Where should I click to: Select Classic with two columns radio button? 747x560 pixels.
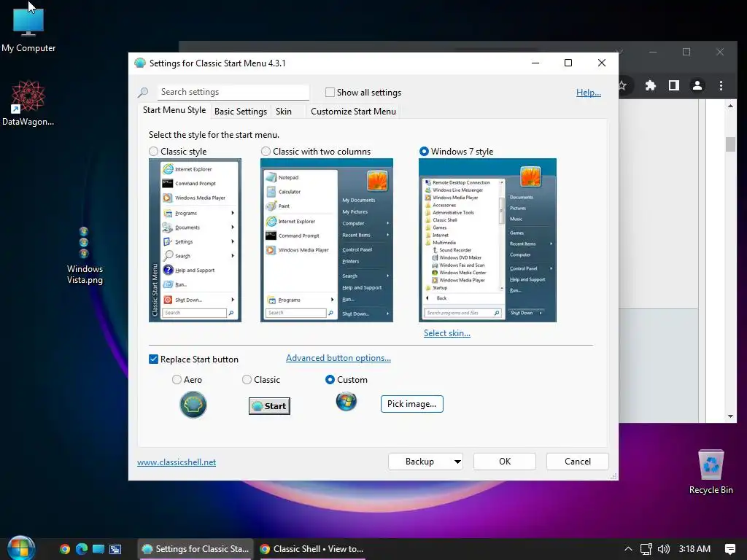266,152
